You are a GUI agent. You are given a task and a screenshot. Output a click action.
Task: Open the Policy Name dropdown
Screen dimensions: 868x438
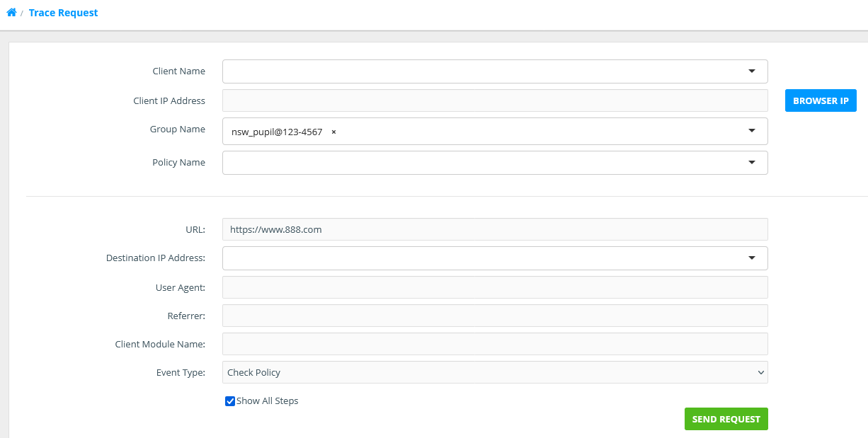tap(751, 163)
